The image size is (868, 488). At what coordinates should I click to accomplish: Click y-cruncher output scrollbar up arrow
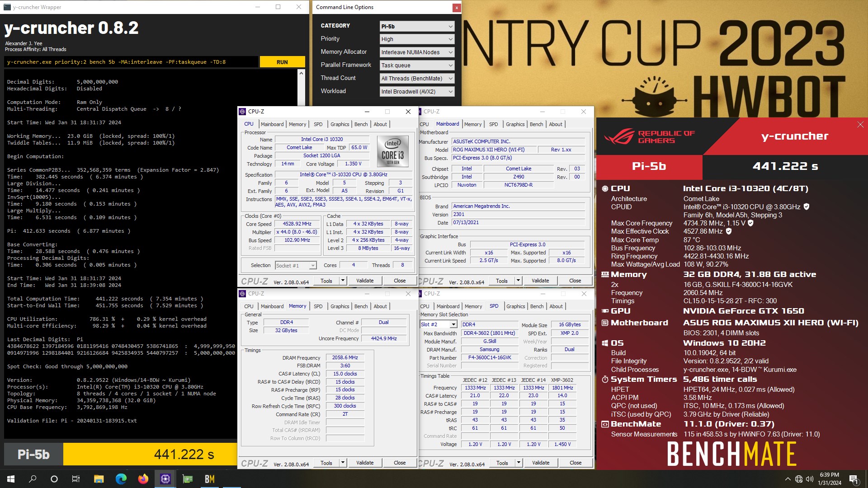(302, 73)
